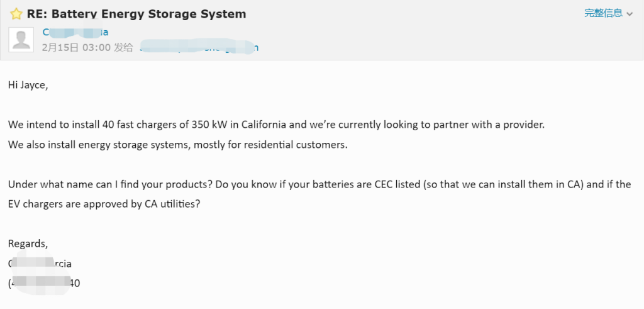Show full details via 完整信息
This screenshot has height=309, width=644.
(603, 13)
